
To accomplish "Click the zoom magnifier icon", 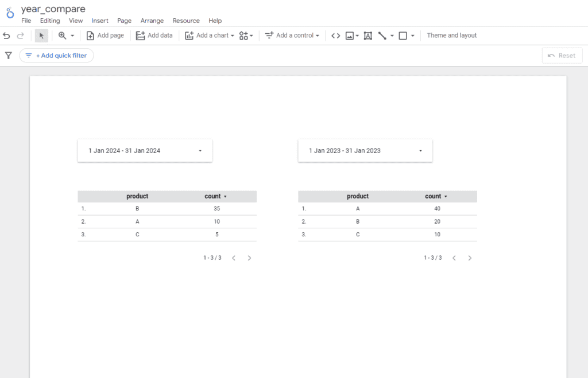I will click(63, 36).
